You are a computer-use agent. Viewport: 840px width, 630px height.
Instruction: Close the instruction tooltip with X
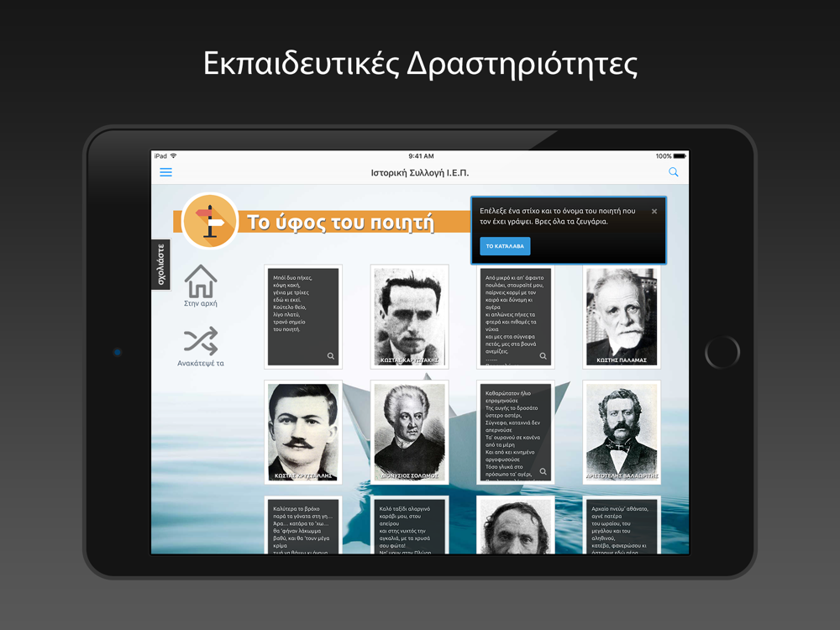(x=654, y=212)
